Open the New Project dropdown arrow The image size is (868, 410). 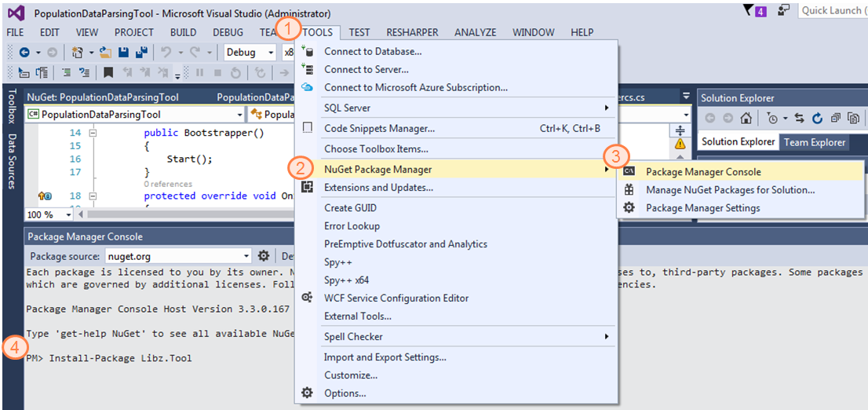tap(91, 53)
